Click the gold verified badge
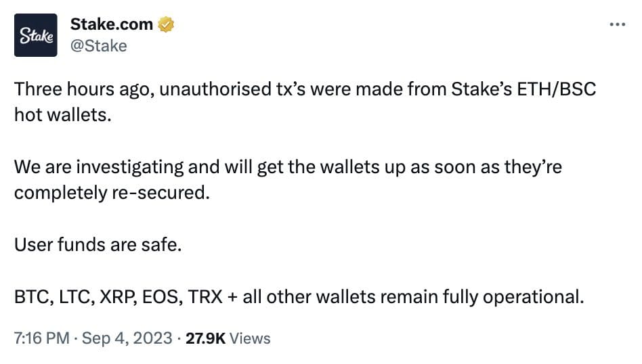 click(x=166, y=24)
